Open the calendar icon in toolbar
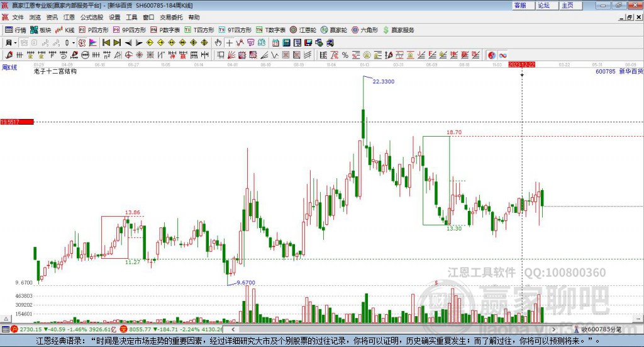 point(275,43)
